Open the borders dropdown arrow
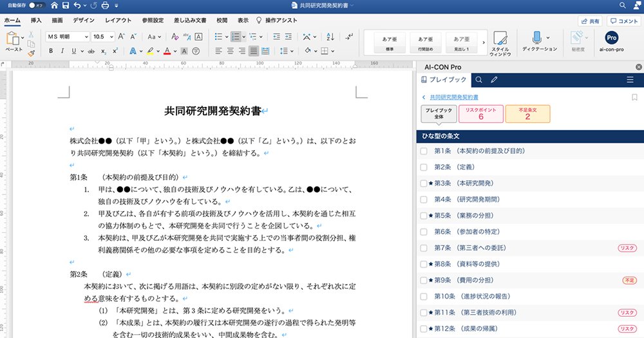Image resolution: width=644 pixels, height=338 pixels. coord(333,52)
